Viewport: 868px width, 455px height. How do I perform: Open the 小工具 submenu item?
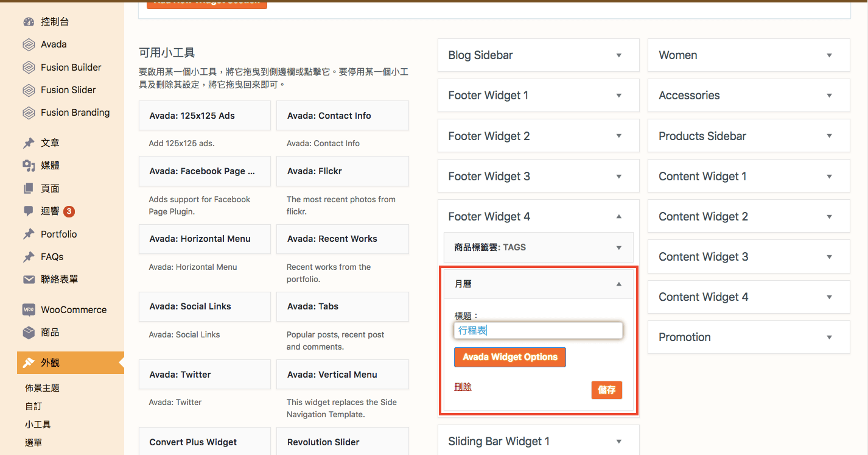(x=38, y=425)
